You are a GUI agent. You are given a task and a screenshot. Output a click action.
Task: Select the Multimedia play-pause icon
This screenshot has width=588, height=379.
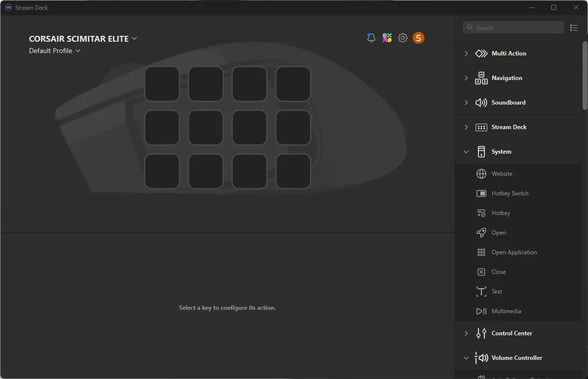click(x=481, y=311)
